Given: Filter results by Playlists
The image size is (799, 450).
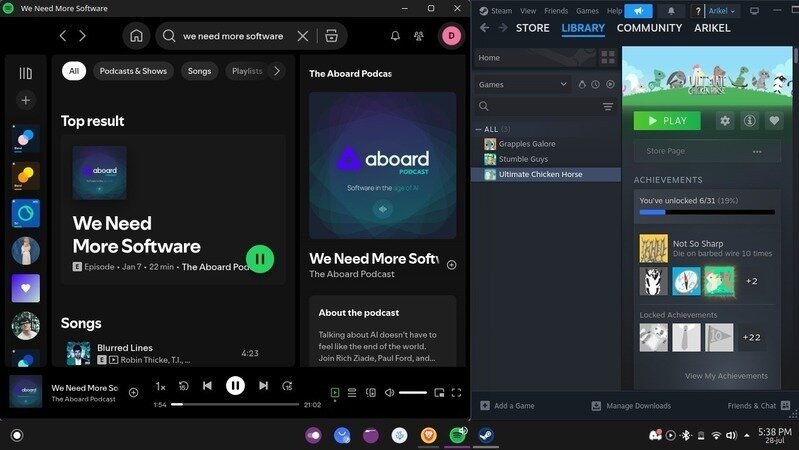Looking at the screenshot, I should pos(247,71).
